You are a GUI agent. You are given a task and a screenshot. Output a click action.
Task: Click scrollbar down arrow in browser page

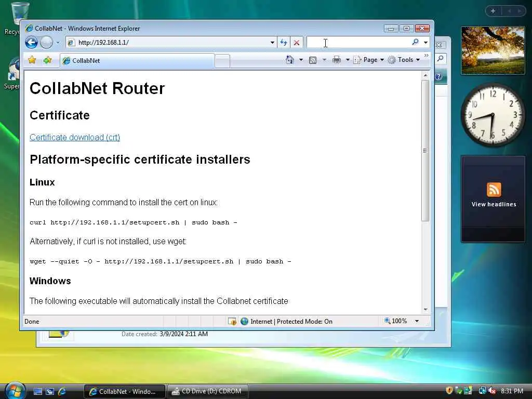[425, 310]
